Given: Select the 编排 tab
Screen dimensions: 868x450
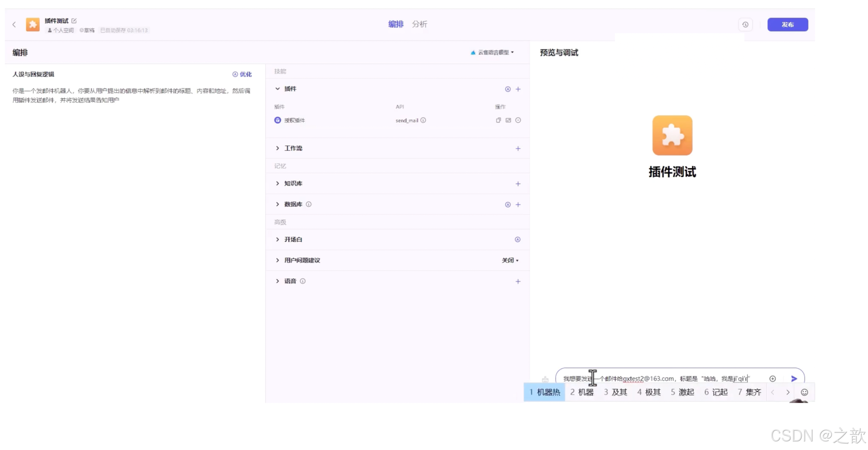Looking at the screenshot, I should 396,24.
